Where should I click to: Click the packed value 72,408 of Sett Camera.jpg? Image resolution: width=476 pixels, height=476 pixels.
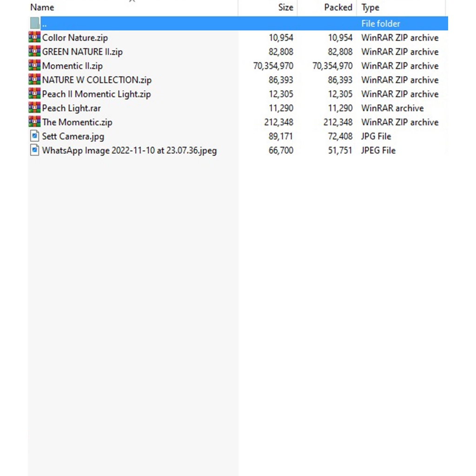[340, 136]
